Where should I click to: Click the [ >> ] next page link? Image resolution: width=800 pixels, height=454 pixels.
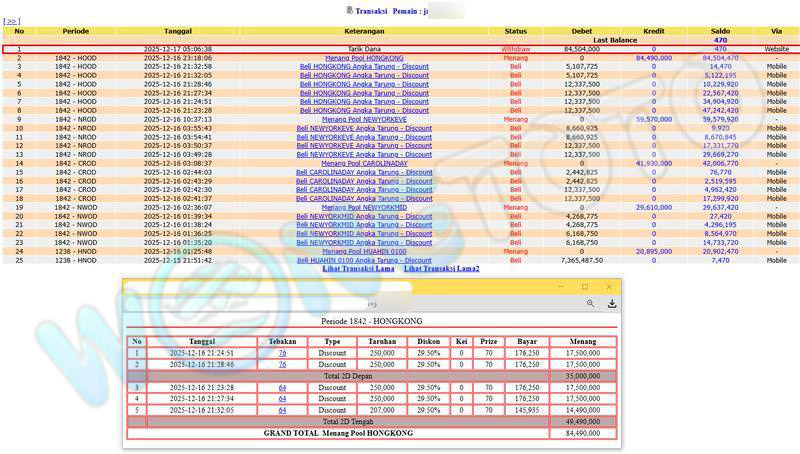pos(12,21)
